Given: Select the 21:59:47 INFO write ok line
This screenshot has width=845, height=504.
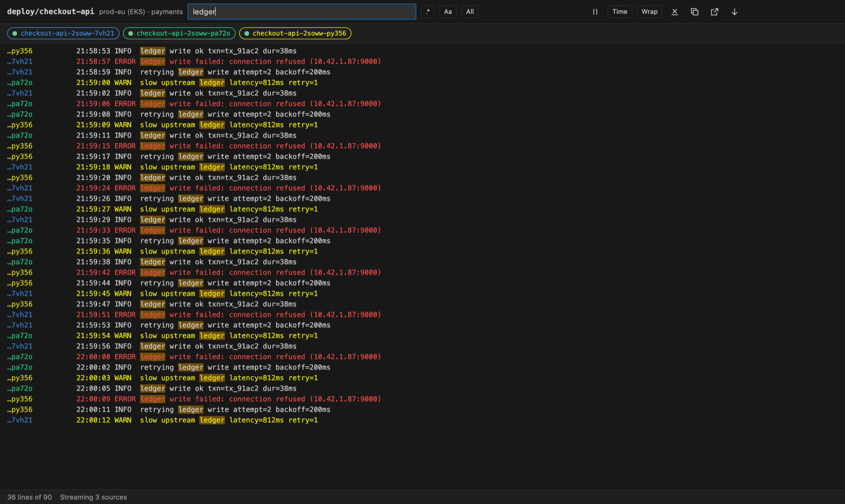Looking at the screenshot, I should tap(422, 305).
